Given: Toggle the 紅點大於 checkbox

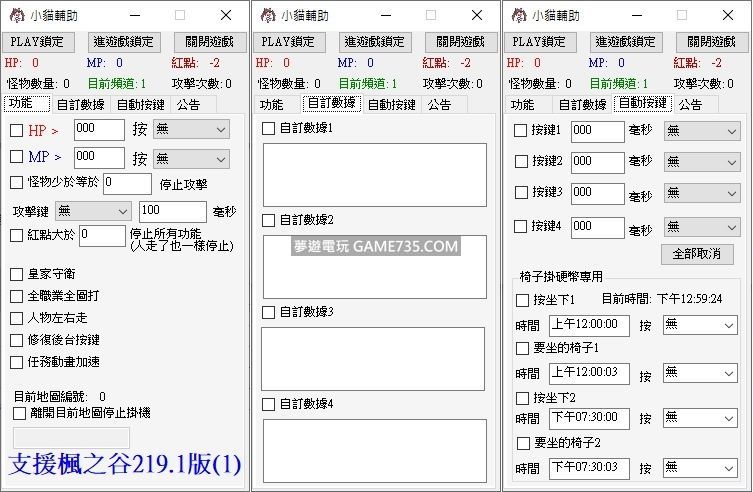Looking at the screenshot, I should pos(17,235).
